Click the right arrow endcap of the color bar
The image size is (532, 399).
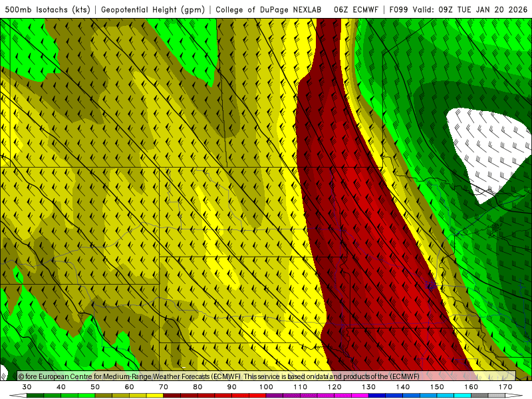point(514,396)
